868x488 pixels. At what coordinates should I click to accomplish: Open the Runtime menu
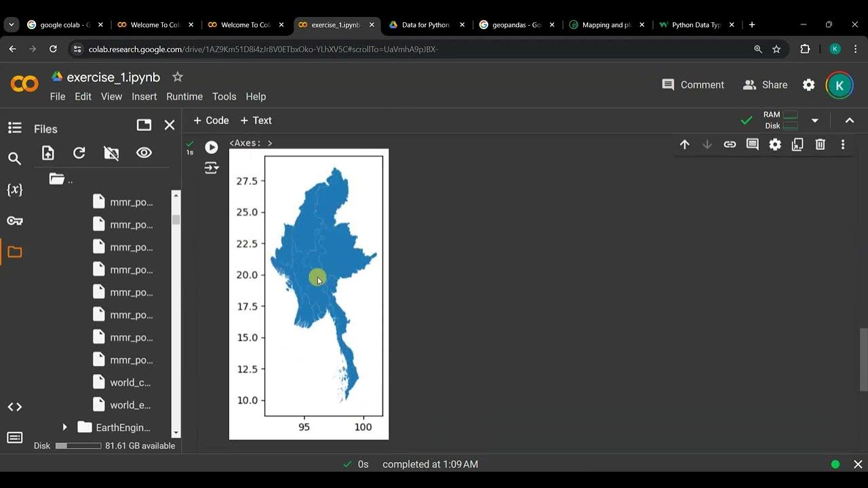[184, 96]
